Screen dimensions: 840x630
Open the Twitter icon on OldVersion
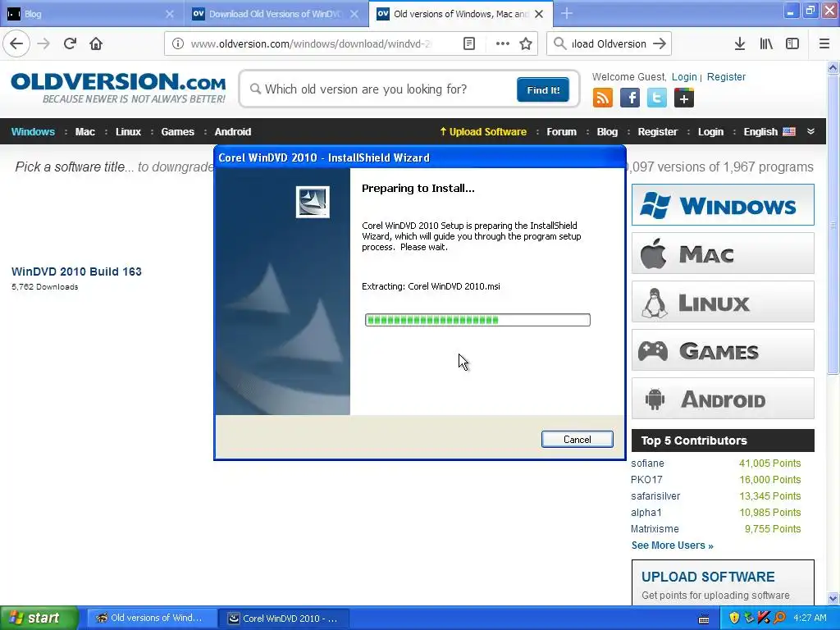657,98
